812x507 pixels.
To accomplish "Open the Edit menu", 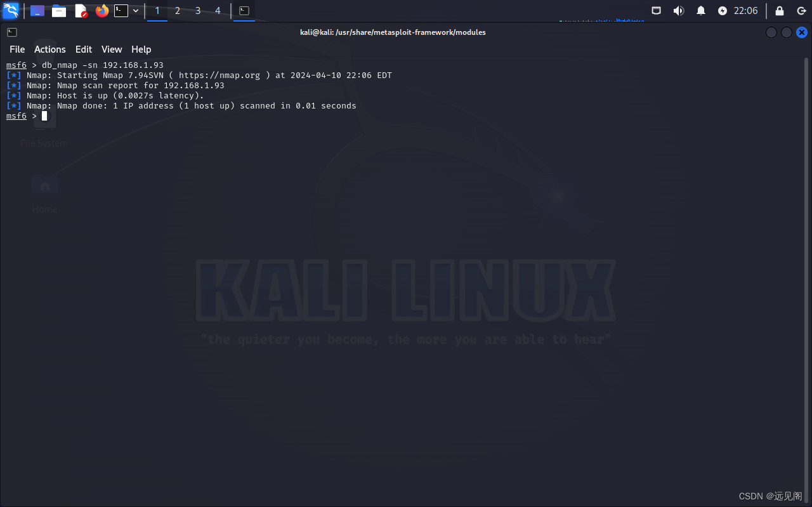I will [x=84, y=49].
